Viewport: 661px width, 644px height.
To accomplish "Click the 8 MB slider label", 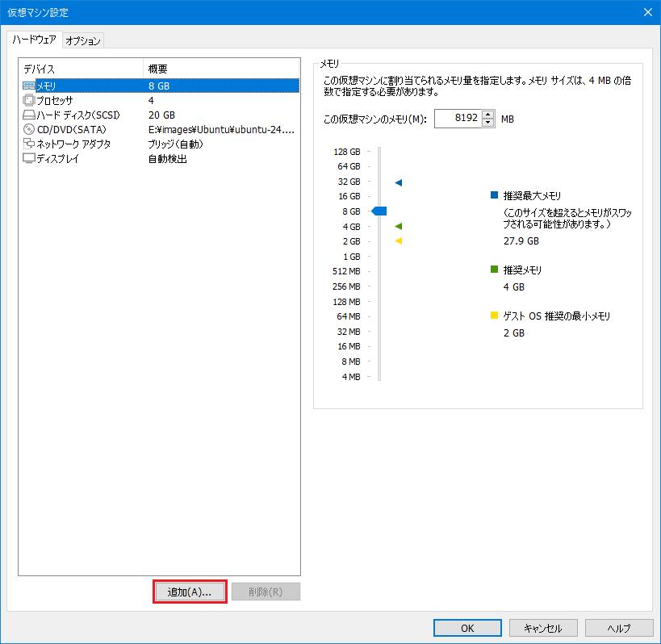I will pyautogui.click(x=351, y=362).
